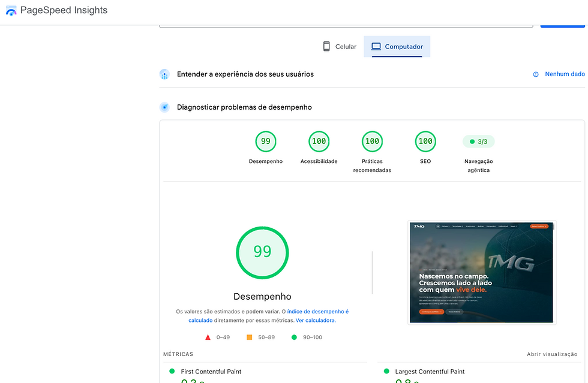Click the Entender a experiência dos seus usuários heading

pyautogui.click(x=245, y=74)
